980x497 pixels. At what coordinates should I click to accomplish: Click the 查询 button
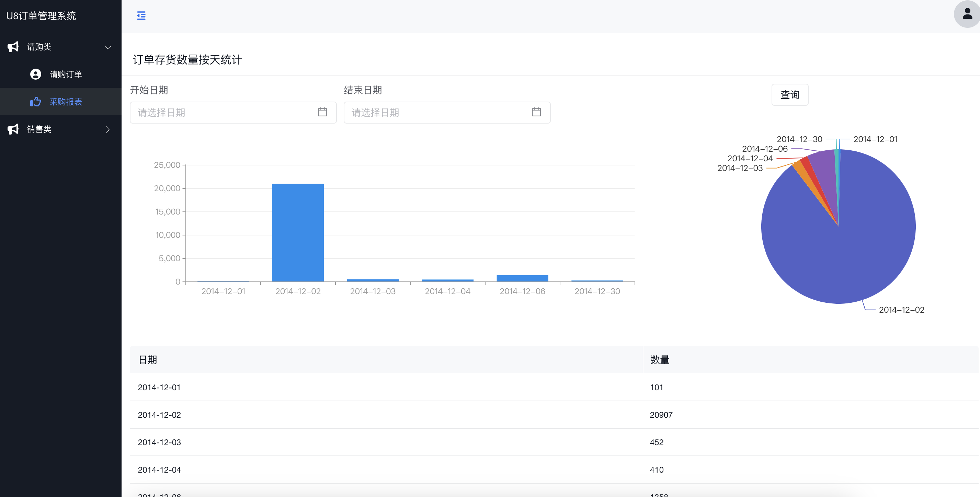[x=790, y=95]
